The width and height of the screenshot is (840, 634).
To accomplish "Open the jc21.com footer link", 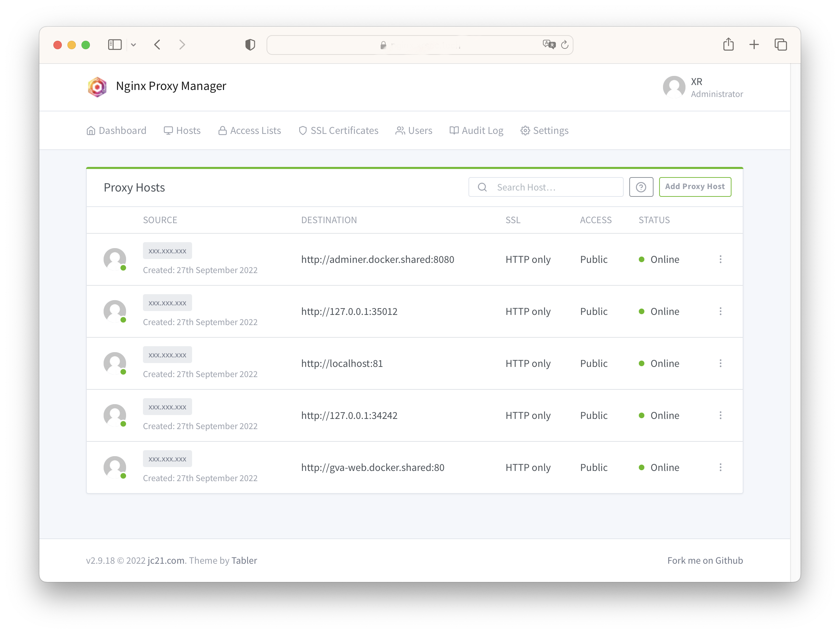I will click(166, 560).
